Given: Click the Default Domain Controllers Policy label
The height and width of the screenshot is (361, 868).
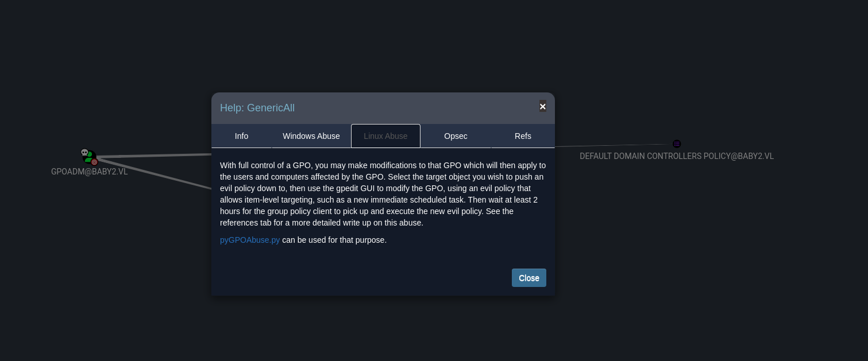Looking at the screenshot, I should pyautogui.click(x=676, y=156).
